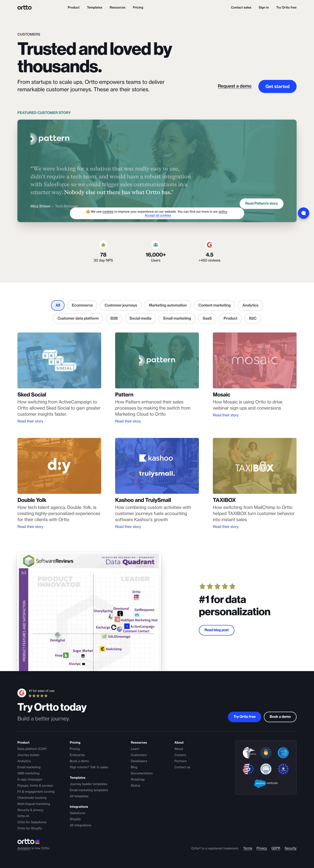Click the Get started button
This screenshot has height=868, width=314.
[277, 86]
